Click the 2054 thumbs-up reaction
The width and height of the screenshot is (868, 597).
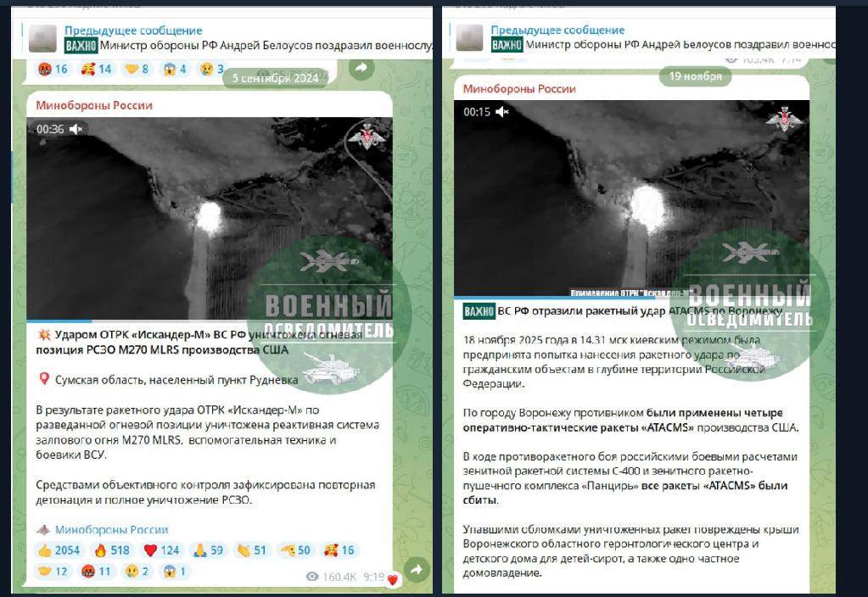(59, 550)
